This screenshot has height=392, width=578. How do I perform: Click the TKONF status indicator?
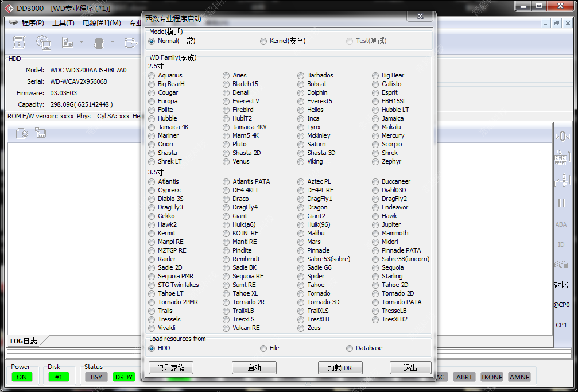pyautogui.click(x=491, y=377)
